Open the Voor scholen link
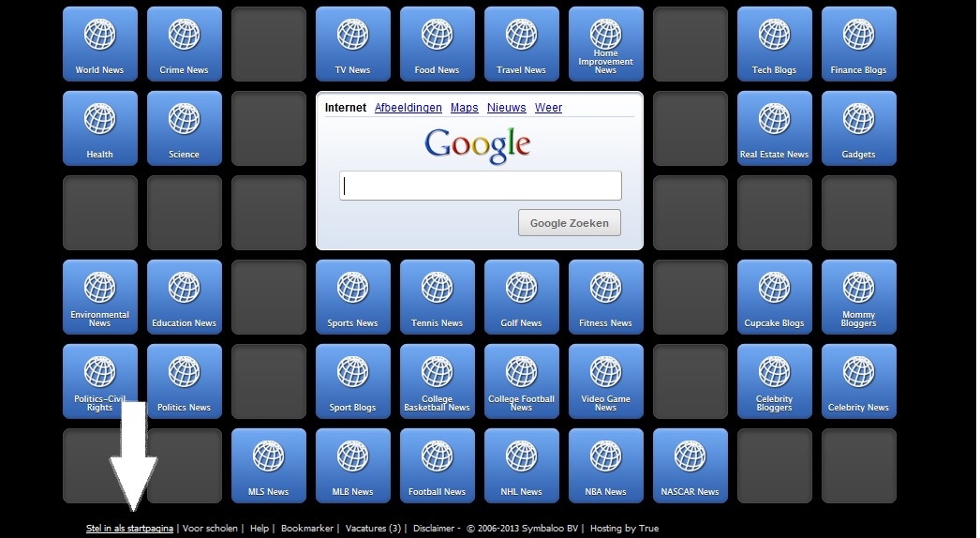This screenshot has height=538, width=980. 210,529
